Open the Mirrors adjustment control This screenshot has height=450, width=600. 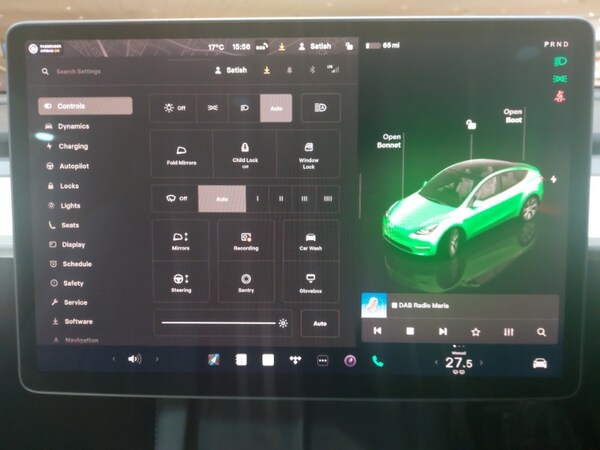181,241
